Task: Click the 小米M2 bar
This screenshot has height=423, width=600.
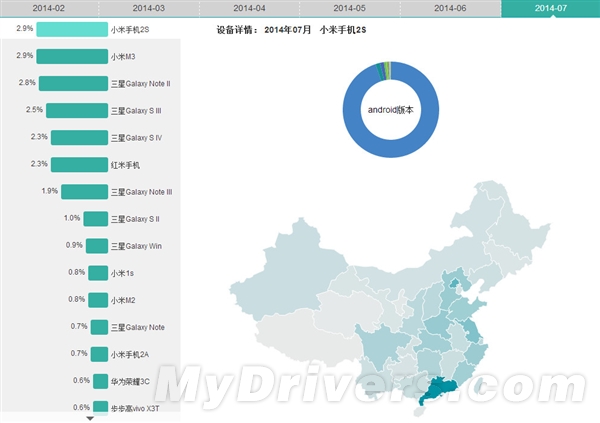Action: pyautogui.click(x=98, y=300)
